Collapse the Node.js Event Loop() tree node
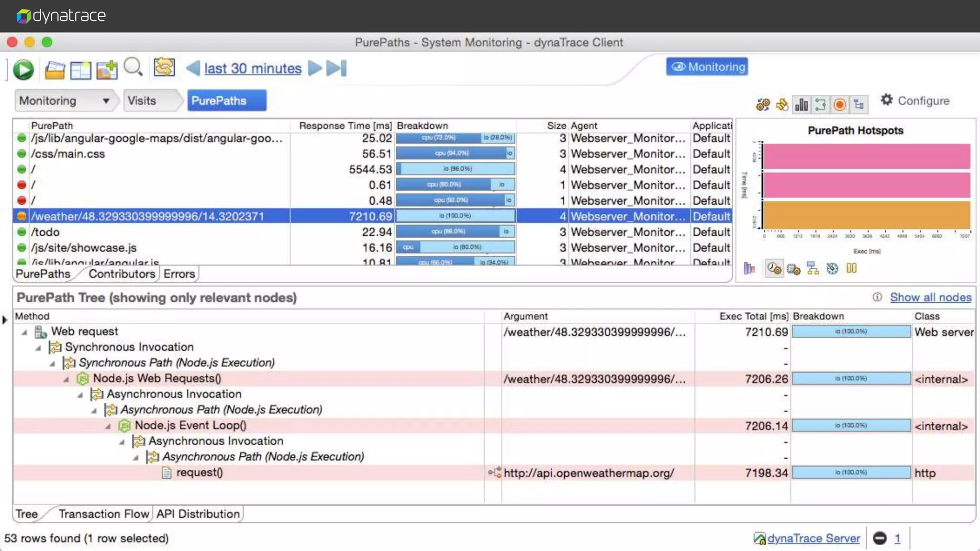Viewport: 980px width, 551px height. (109, 426)
